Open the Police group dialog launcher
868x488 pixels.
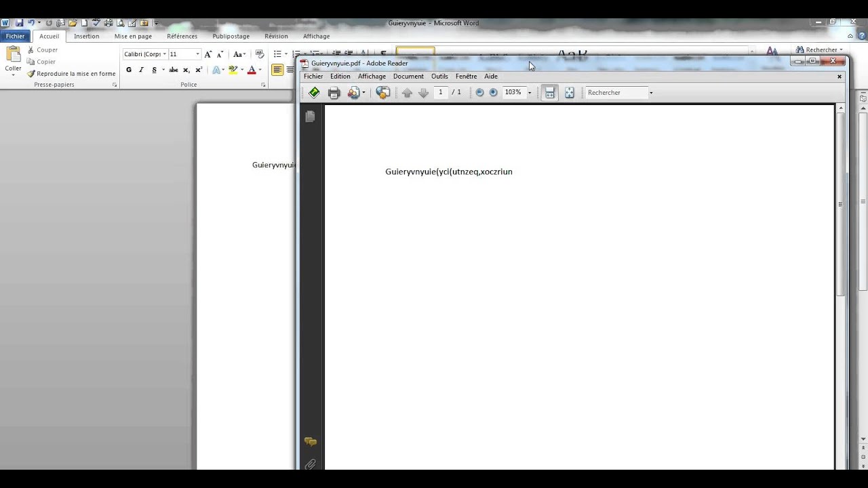tap(263, 85)
